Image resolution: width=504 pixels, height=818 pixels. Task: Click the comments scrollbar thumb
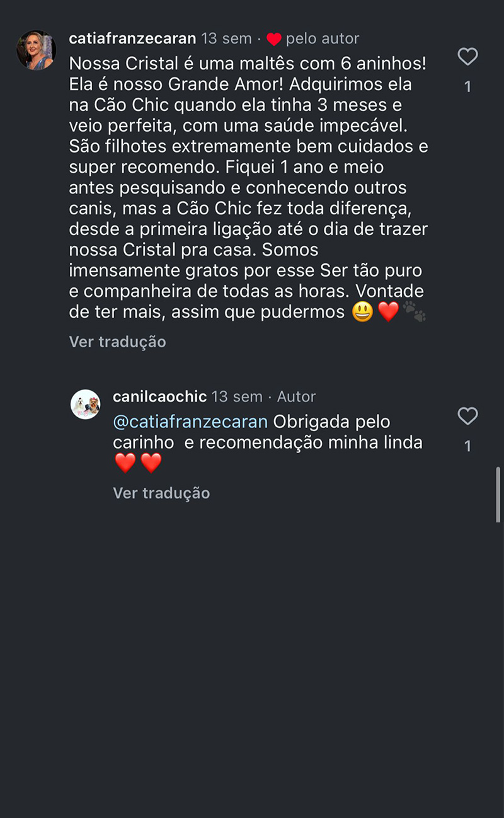coord(498,495)
